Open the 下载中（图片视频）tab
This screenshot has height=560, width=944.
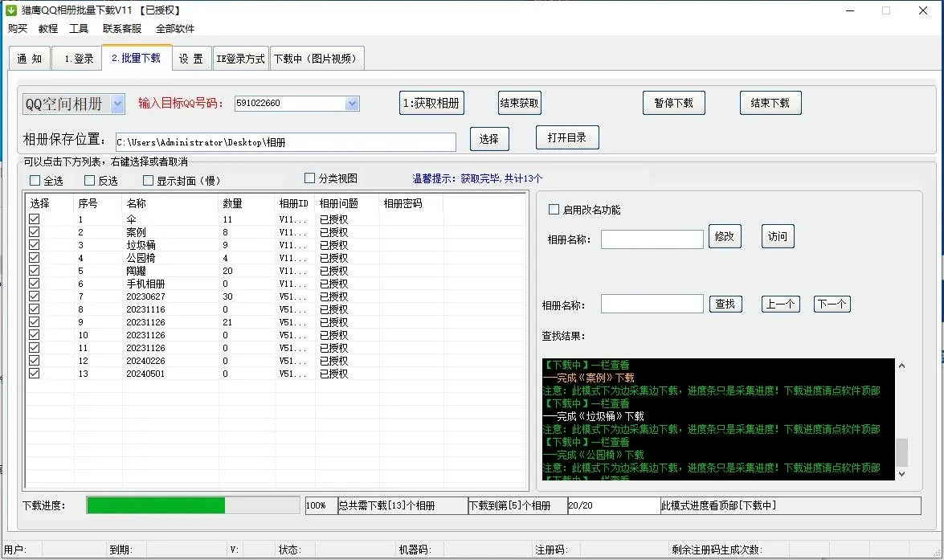317,59
